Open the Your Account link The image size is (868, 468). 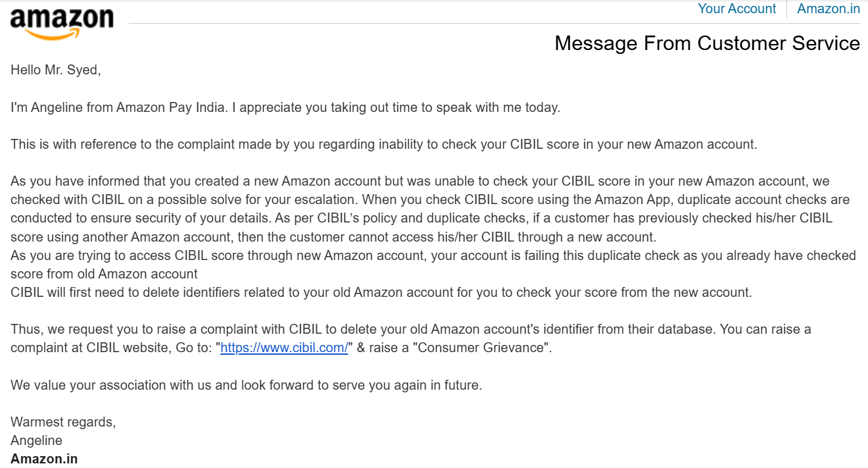pyautogui.click(x=736, y=9)
